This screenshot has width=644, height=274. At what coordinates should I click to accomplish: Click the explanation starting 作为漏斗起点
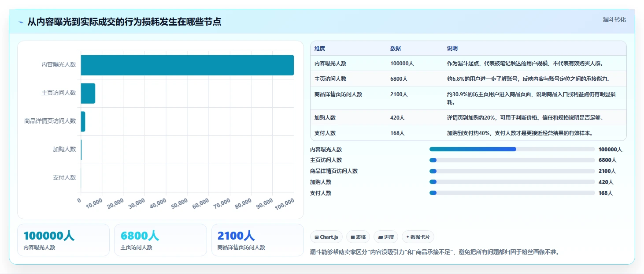point(525,64)
